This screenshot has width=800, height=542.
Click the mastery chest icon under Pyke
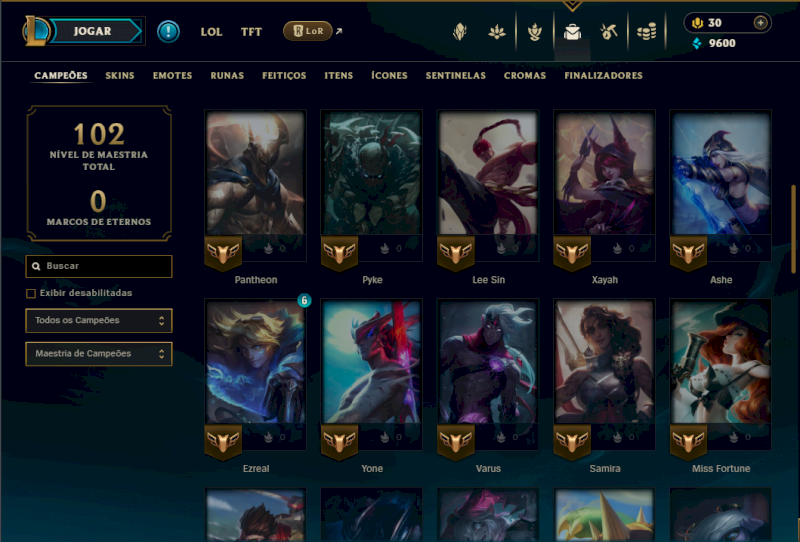tap(384, 249)
